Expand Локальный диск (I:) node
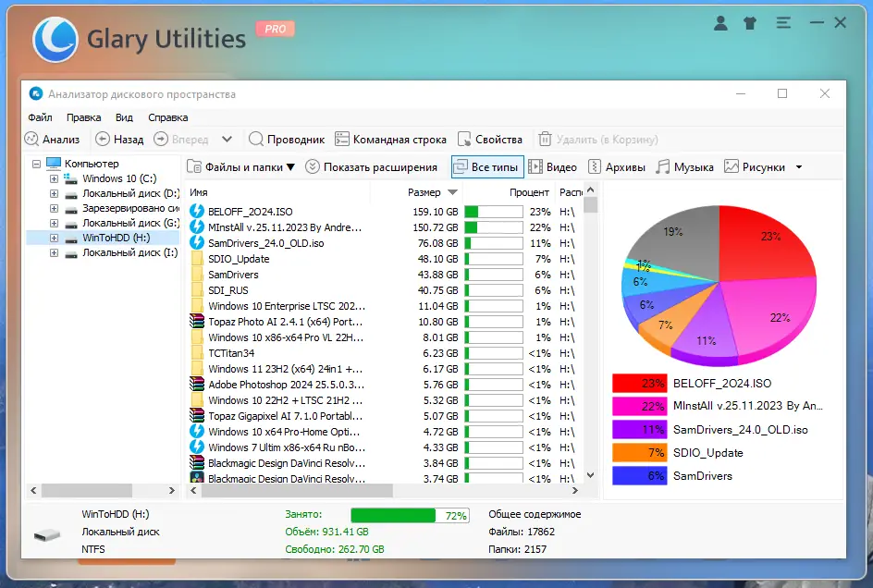This screenshot has width=873, height=588. point(54,252)
